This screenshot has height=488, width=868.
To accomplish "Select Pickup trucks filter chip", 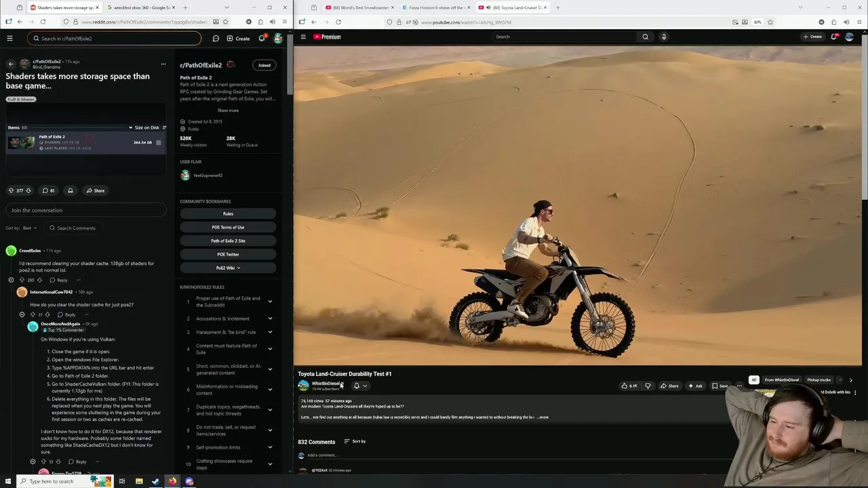I will 818,380.
